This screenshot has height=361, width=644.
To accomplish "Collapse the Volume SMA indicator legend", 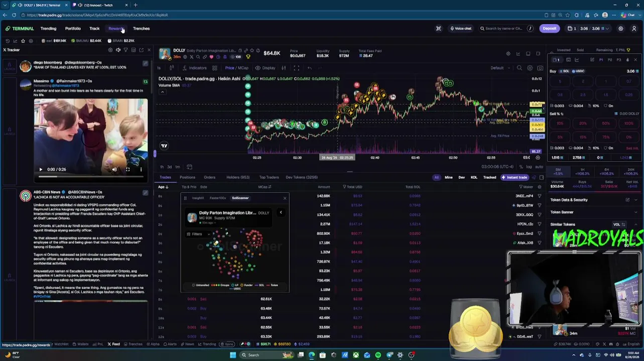I will pos(162,92).
